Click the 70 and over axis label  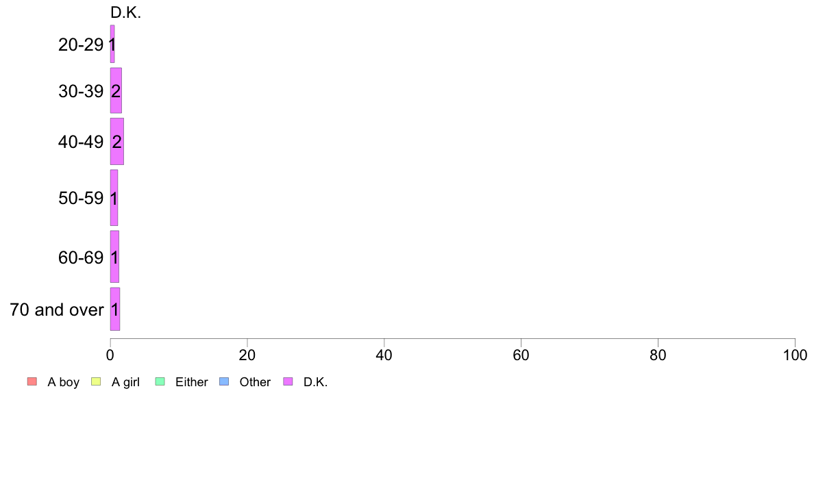(57, 310)
